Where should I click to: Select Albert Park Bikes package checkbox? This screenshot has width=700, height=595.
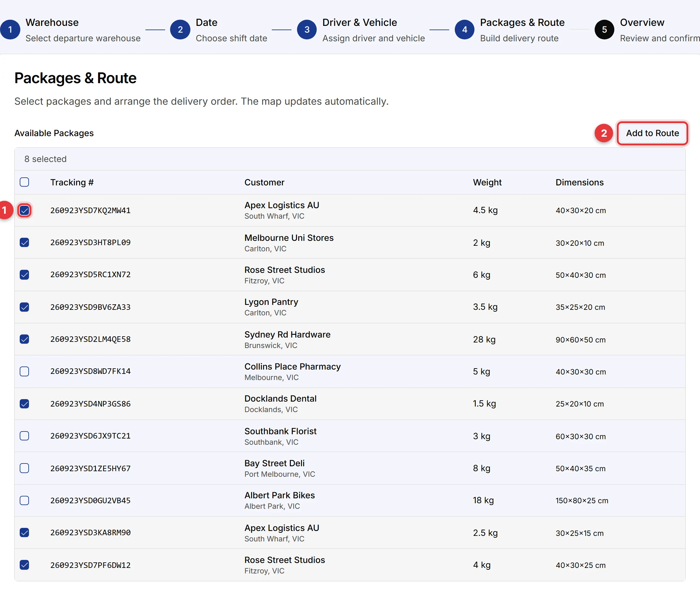tap(24, 500)
